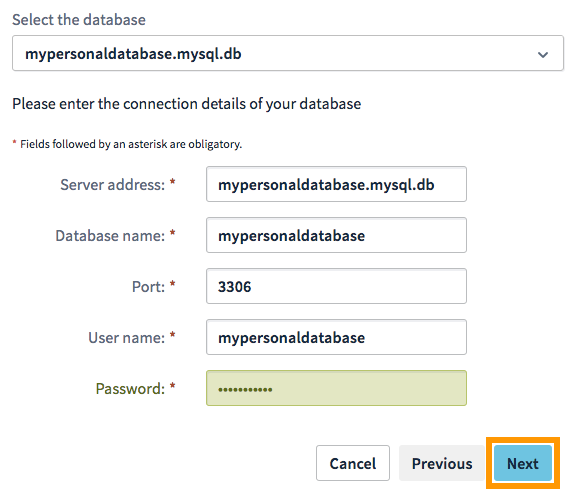Click the 'Server address:' label
Screen dimensions: 582x496
(112, 185)
